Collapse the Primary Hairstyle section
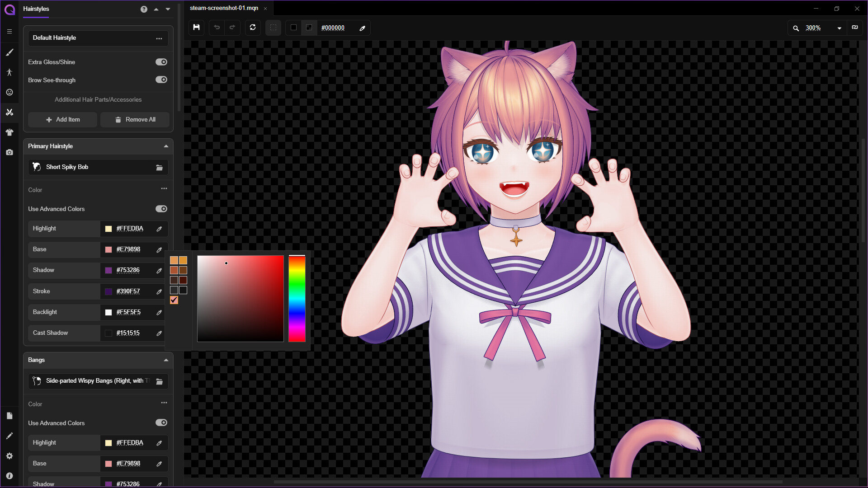Viewport: 868px width, 488px height. (x=166, y=146)
